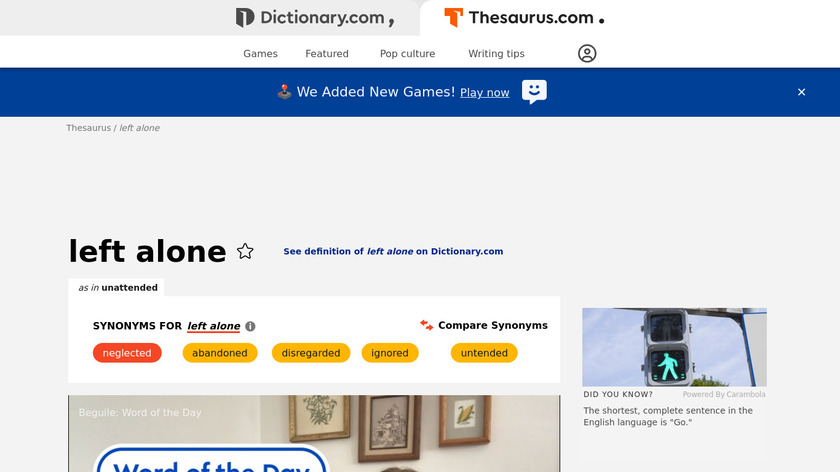Click the Compare Synonyms arrows icon

tap(426, 325)
